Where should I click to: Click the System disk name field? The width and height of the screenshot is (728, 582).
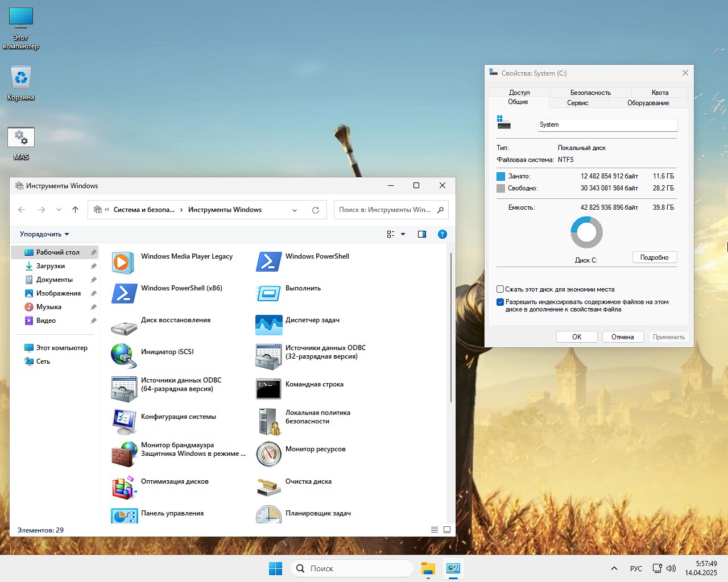tap(608, 125)
